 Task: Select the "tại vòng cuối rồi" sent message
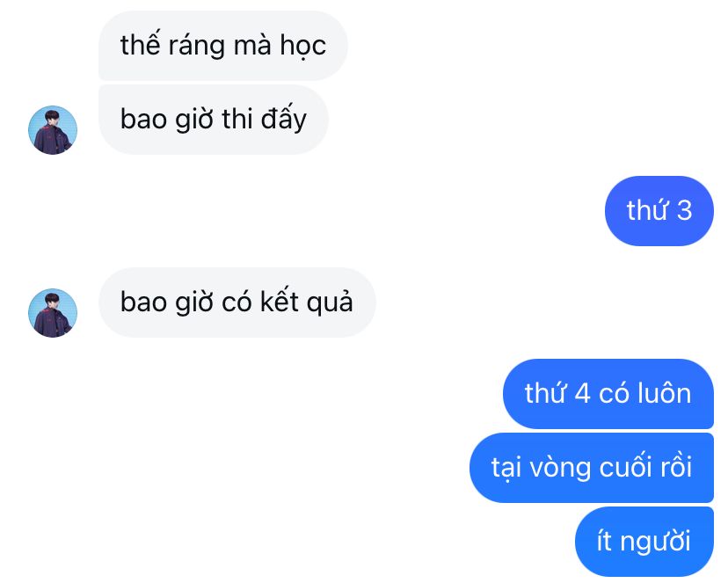point(592,468)
